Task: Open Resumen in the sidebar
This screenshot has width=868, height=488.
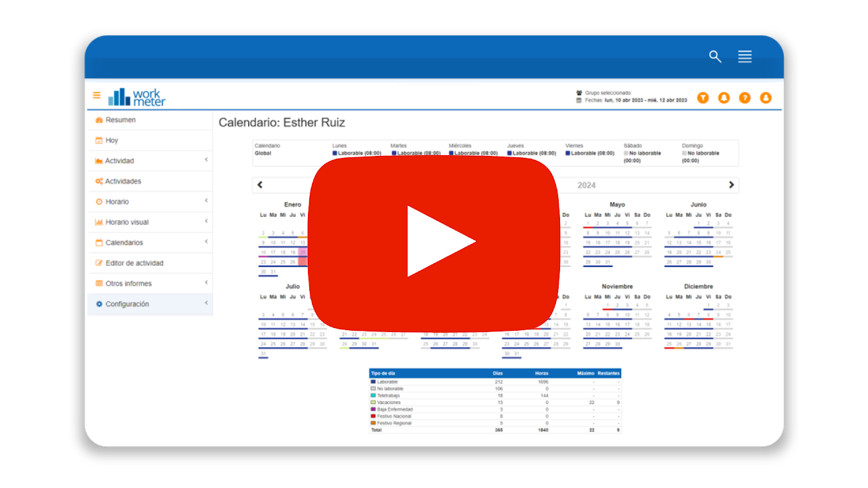Action: [120, 120]
